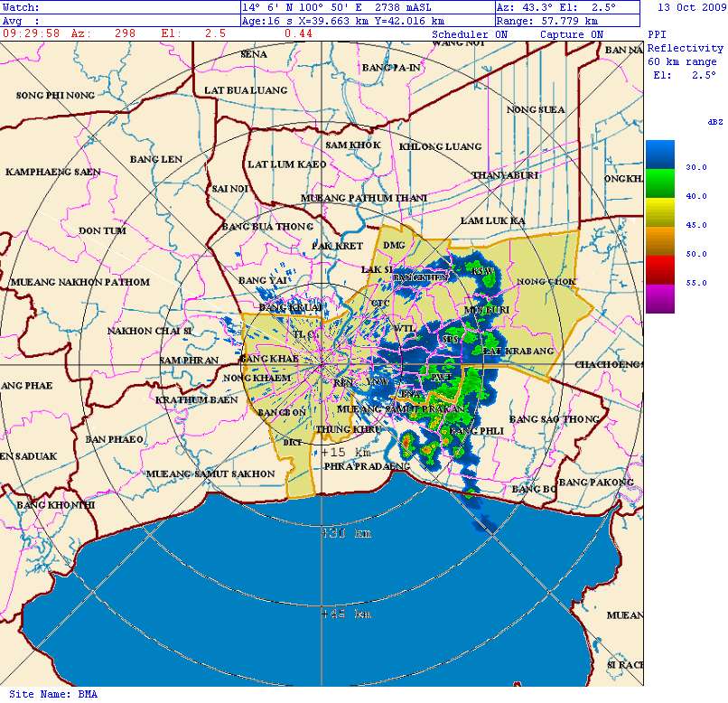The image size is (728, 703).
Task: Click the PHRA PRADAENG map label
Action: point(366,466)
